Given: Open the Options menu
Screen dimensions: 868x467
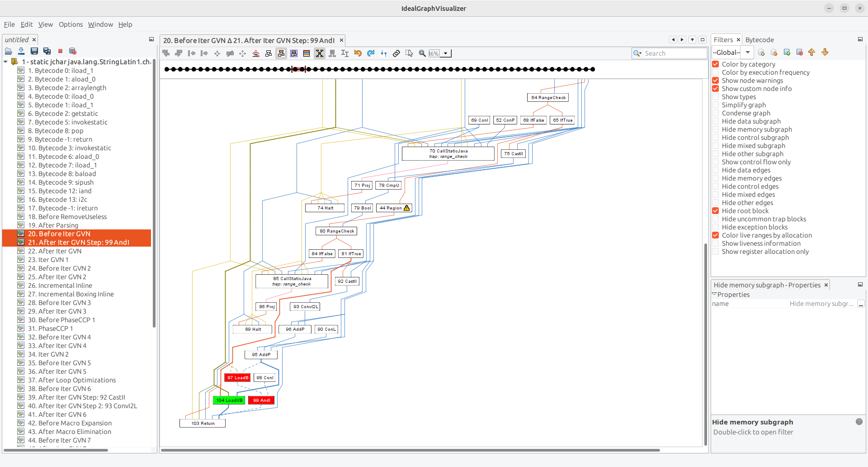Looking at the screenshot, I should (x=71, y=24).
